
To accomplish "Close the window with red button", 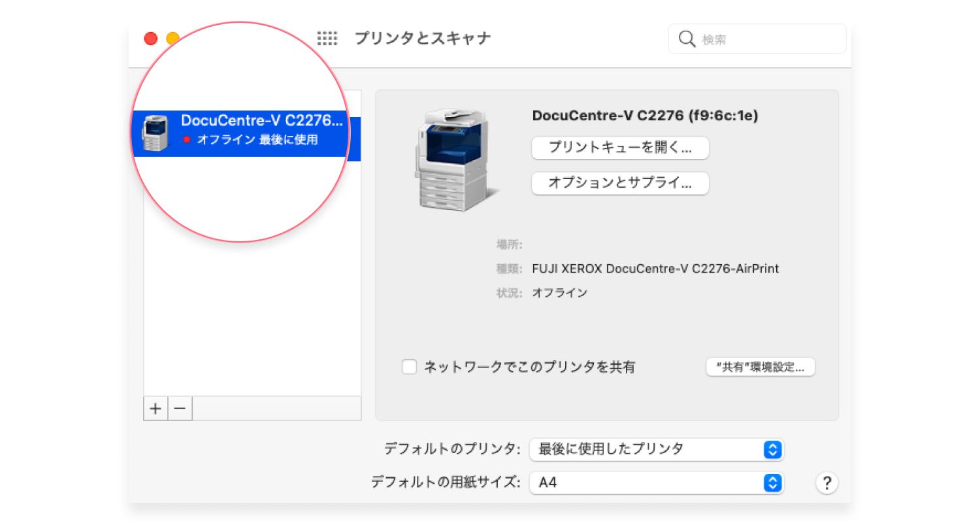I will coord(151,39).
